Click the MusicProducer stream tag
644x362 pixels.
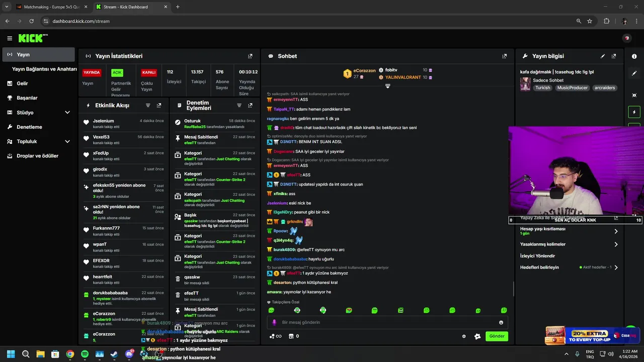pyautogui.click(x=573, y=87)
